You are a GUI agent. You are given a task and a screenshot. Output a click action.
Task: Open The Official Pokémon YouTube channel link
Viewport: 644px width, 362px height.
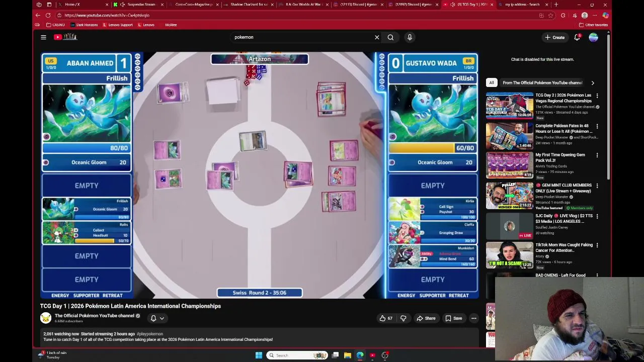click(95, 316)
